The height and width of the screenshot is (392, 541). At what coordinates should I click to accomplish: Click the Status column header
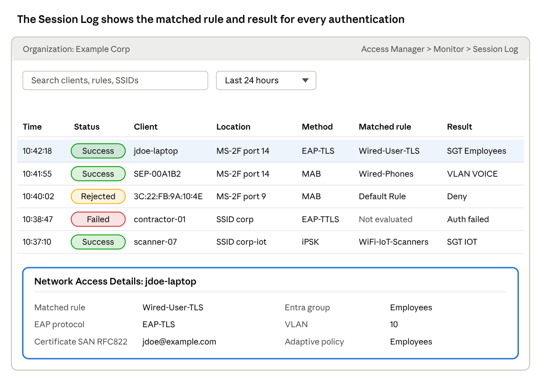(87, 127)
